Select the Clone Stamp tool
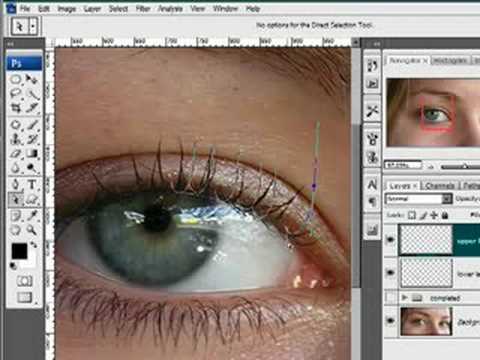The image size is (480, 360). (x=16, y=139)
